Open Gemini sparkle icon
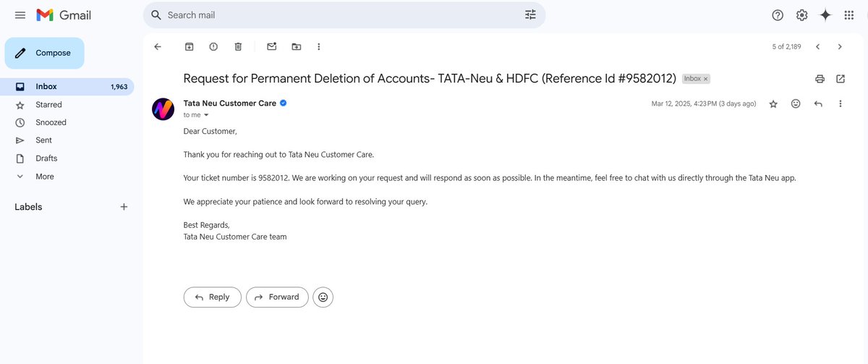 coord(825,15)
